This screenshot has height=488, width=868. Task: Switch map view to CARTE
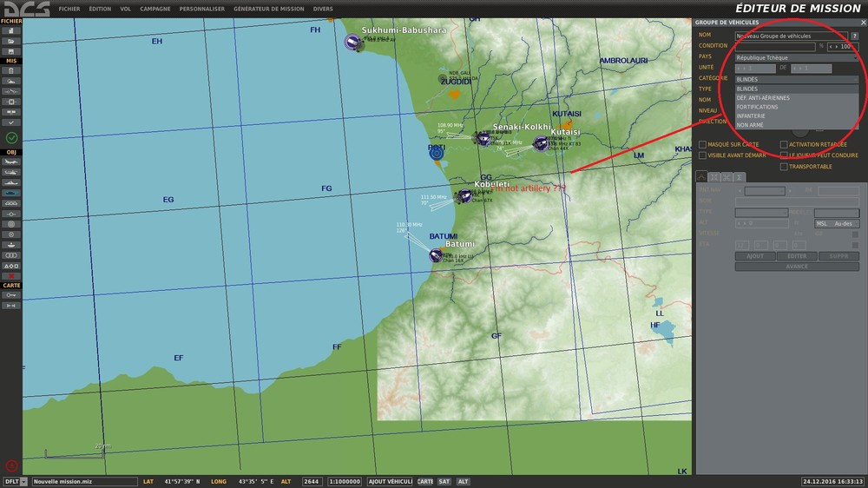coord(425,482)
